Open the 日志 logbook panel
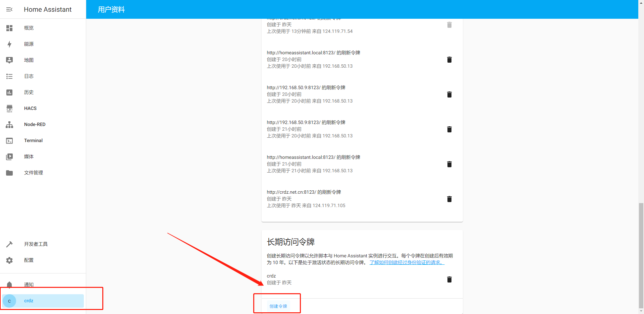 tap(29, 76)
